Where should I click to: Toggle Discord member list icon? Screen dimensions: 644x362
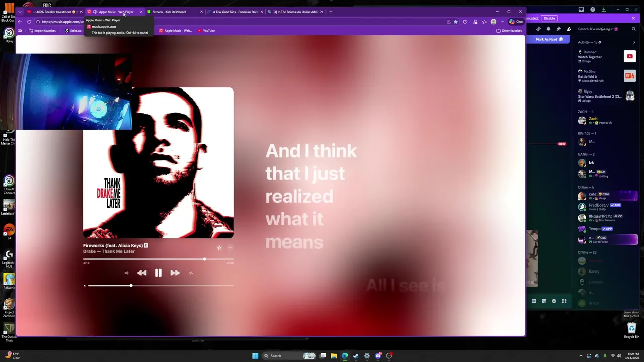pyautogui.click(x=569, y=29)
